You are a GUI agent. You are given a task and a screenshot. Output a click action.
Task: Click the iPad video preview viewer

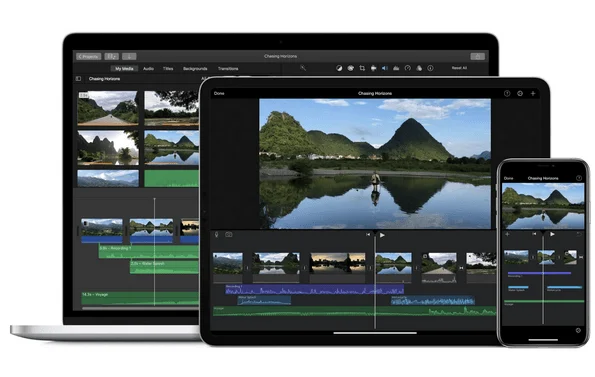(375, 163)
